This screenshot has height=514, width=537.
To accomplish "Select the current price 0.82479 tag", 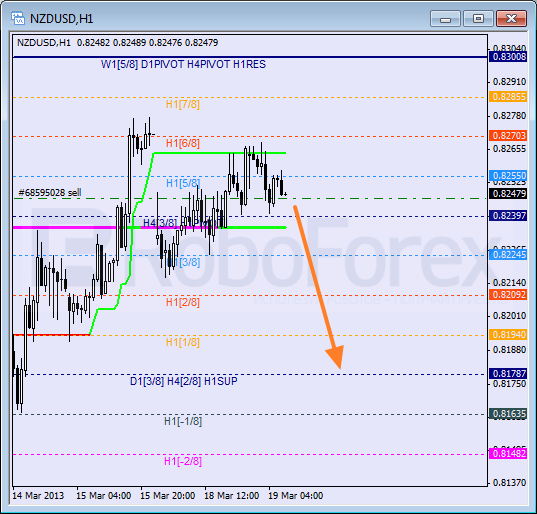I will click(508, 193).
